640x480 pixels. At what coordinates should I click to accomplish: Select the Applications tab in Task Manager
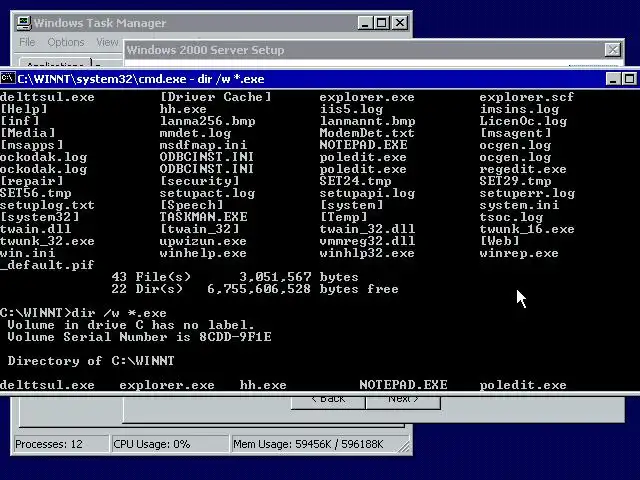tap(55, 63)
